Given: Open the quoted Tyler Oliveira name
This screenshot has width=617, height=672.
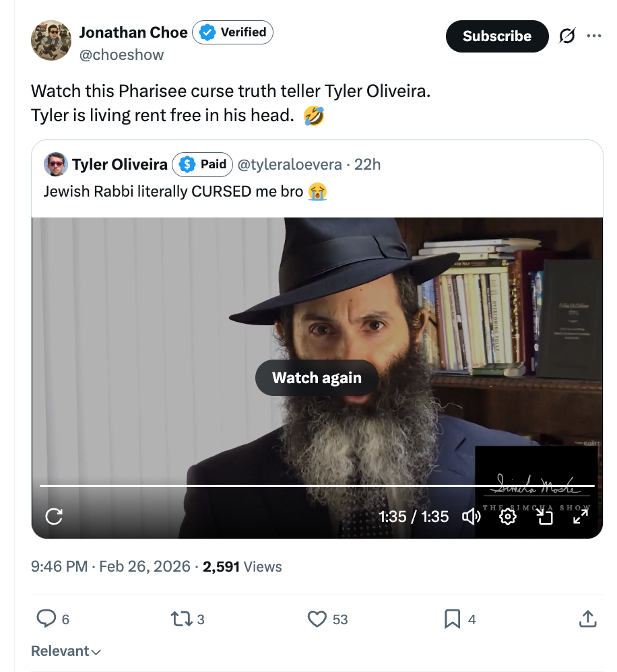Looking at the screenshot, I should tap(120, 164).
